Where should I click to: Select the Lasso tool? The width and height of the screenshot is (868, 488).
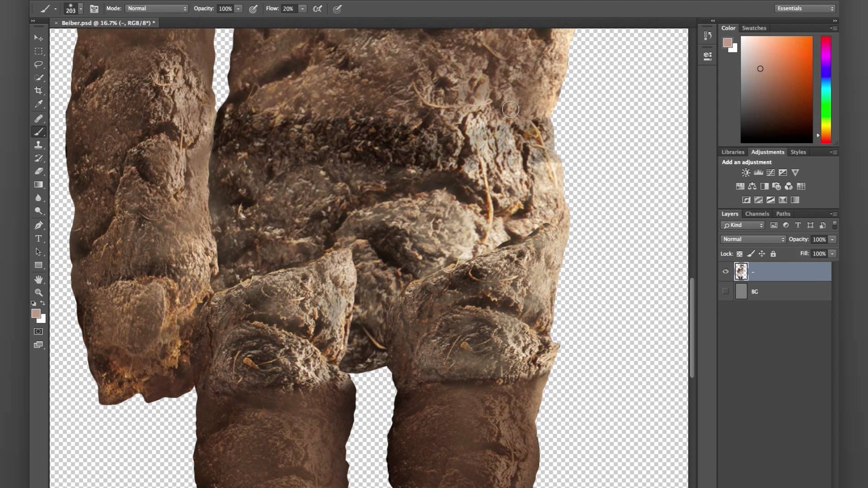tap(38, 64)
